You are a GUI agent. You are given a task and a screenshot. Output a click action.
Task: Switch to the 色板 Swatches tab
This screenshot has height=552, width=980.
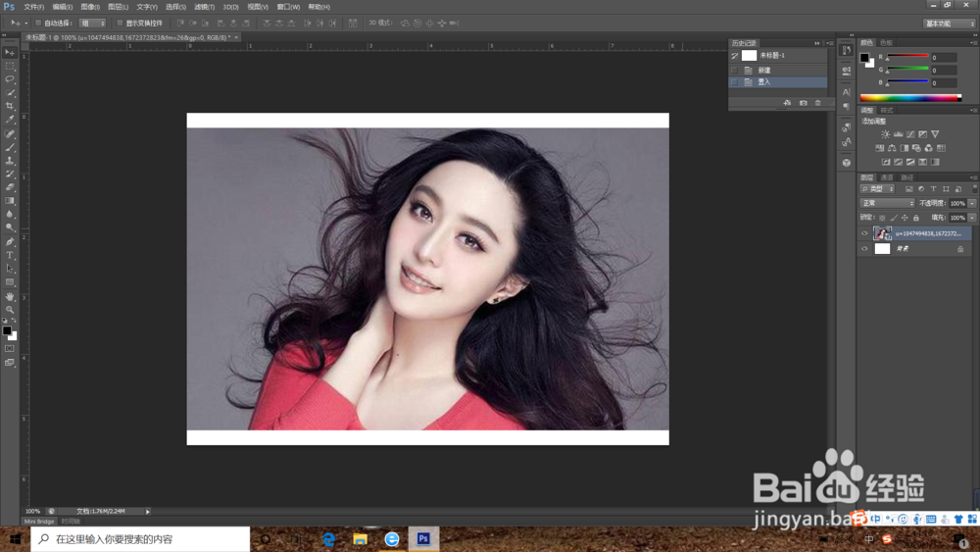886,42
